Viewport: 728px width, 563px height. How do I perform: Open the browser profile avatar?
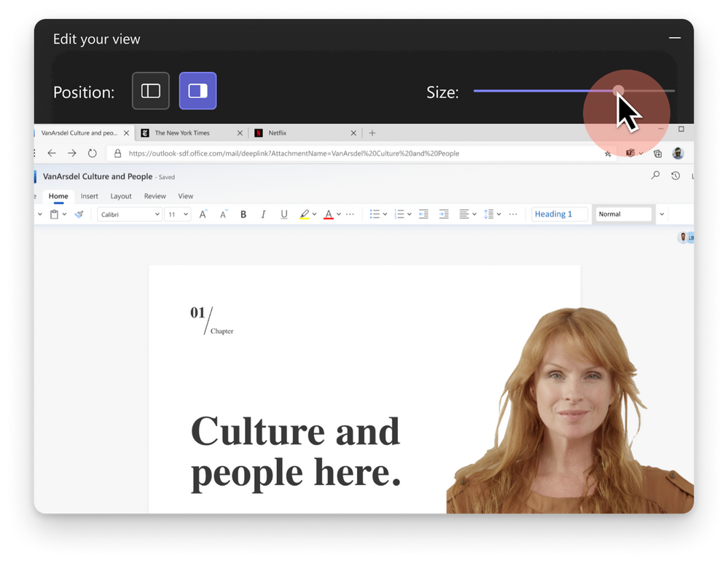(678, 153)
